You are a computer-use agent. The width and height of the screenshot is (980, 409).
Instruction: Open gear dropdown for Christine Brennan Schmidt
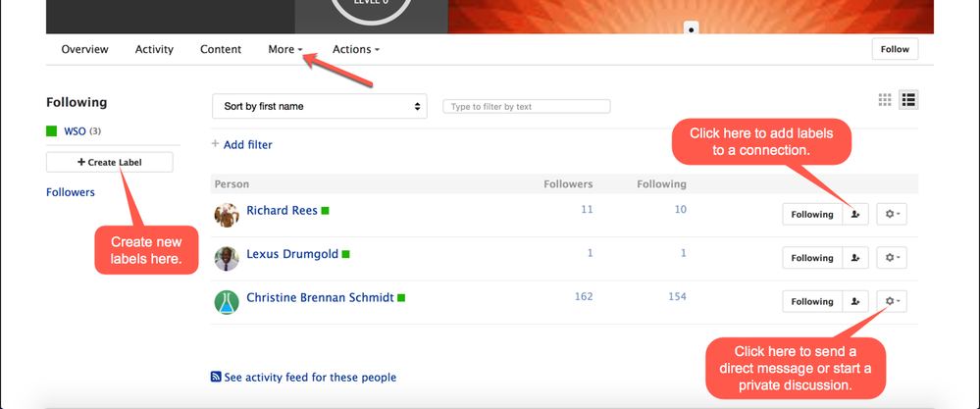(x=891, y=302)
